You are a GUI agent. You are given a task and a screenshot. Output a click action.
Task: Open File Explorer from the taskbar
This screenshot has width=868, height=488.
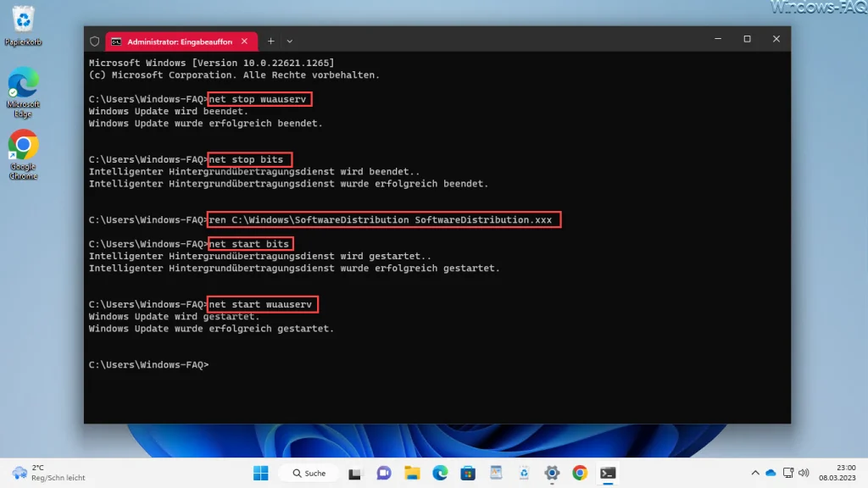(x=412, y=473)
